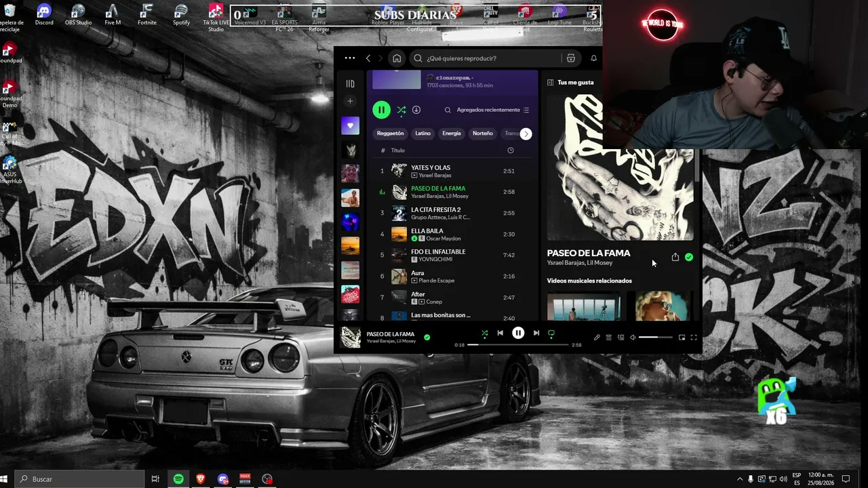Enter full screen mode in Spotify
The width and height of the screenshot is (868, 488).
(x=694, y=338)
